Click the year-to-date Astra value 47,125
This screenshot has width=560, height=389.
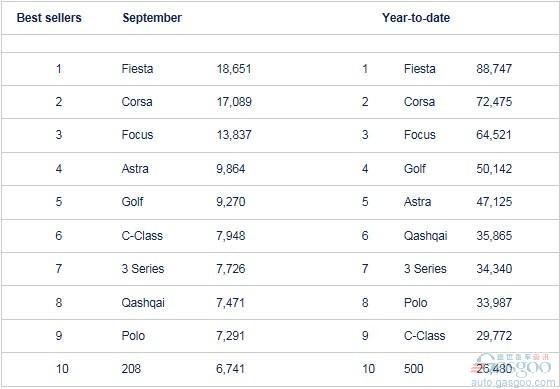pos(494,201)
